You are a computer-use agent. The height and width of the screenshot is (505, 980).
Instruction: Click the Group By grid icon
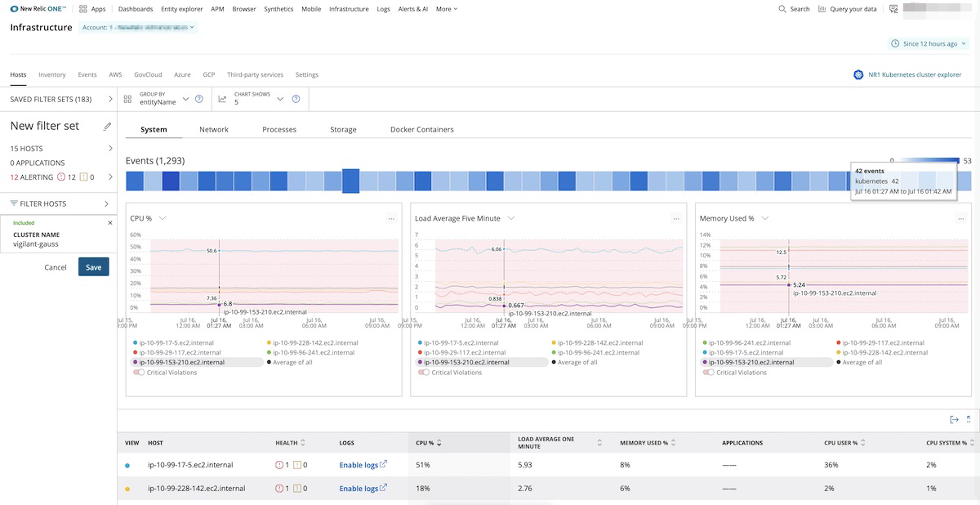pyautogui.click(x=127, y=99)
